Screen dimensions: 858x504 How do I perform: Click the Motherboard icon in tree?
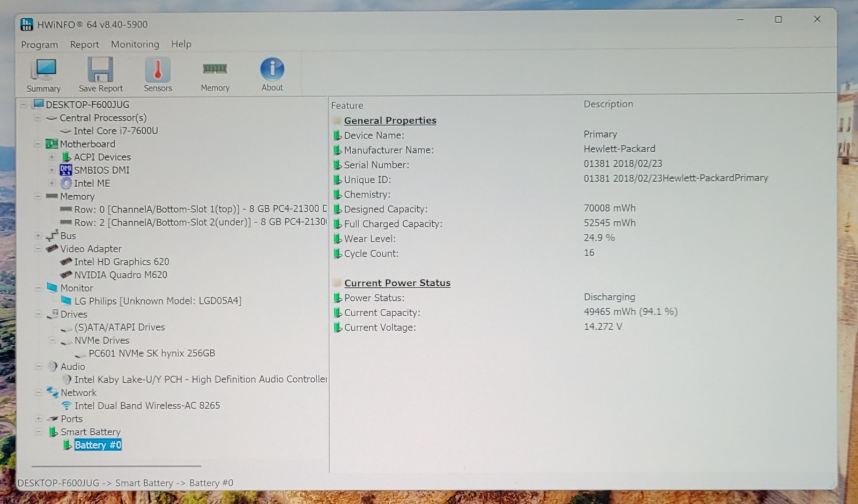52,144
